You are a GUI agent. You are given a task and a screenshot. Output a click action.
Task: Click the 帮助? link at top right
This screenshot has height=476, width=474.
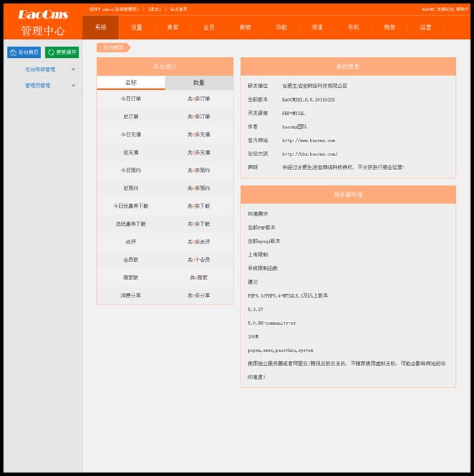click(x=462, y=10)
